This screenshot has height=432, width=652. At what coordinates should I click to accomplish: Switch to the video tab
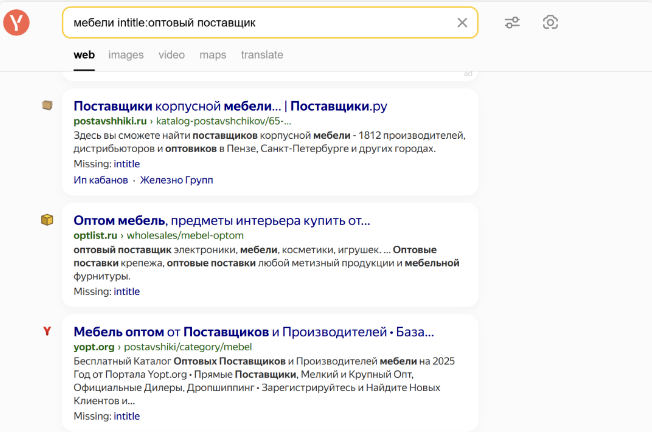pos(171,55)
